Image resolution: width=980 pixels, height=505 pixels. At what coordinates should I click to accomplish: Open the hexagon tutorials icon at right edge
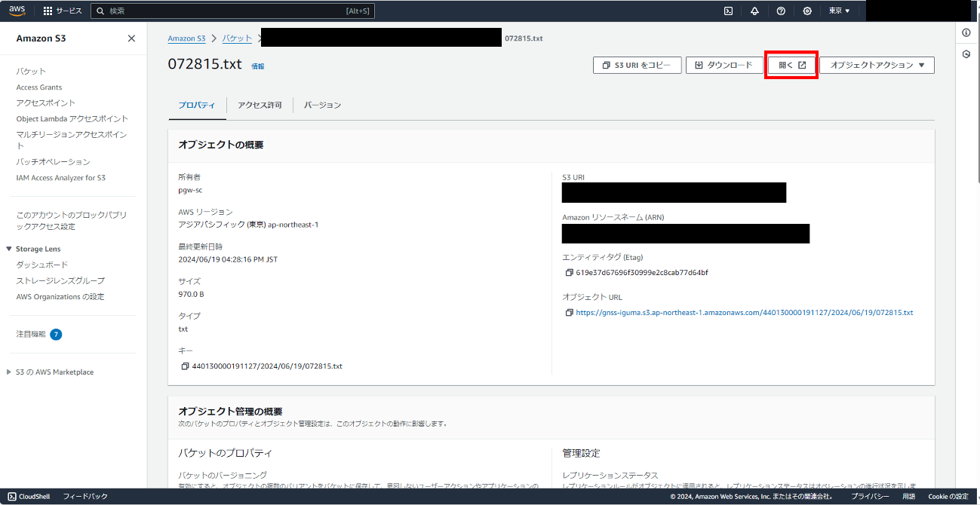tap(966, 54)
